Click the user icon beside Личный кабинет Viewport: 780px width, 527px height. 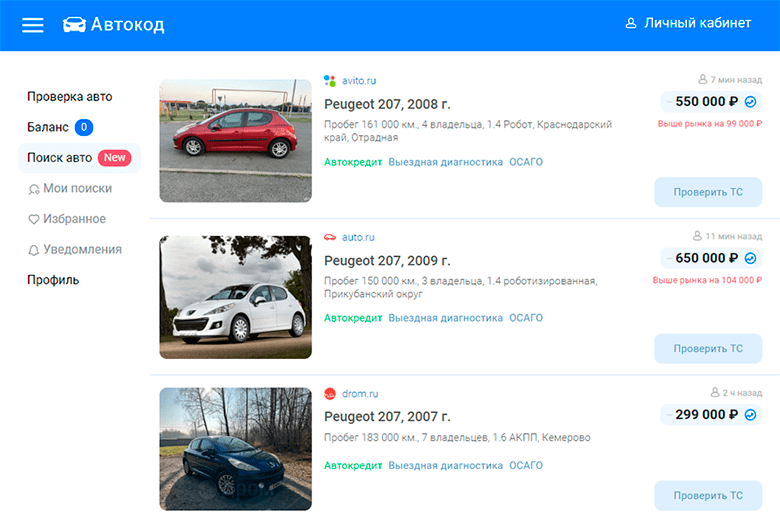(x=631, y=23)
